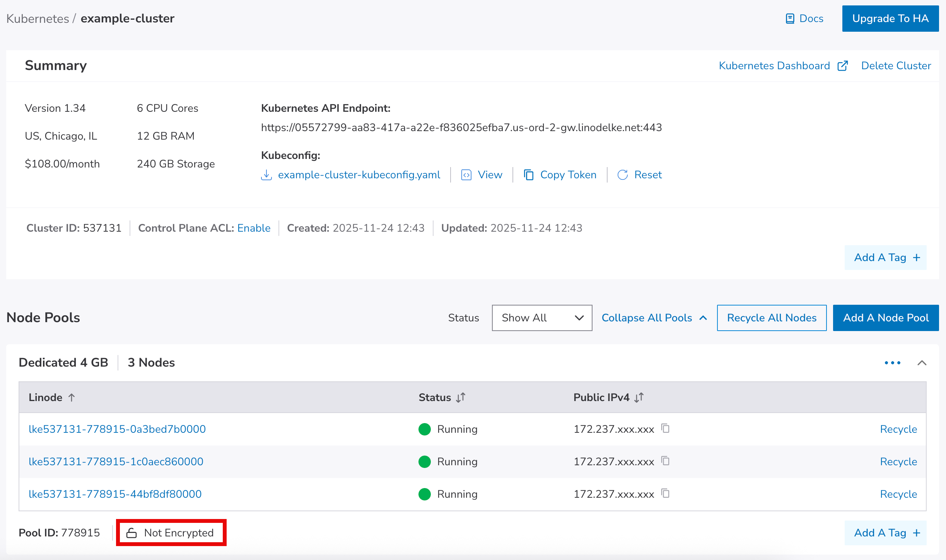Image resolution: width=946 pixels, height=560 pixels.
Task: Open the node pool three-dot menu
Action: (x=892, y=363)
